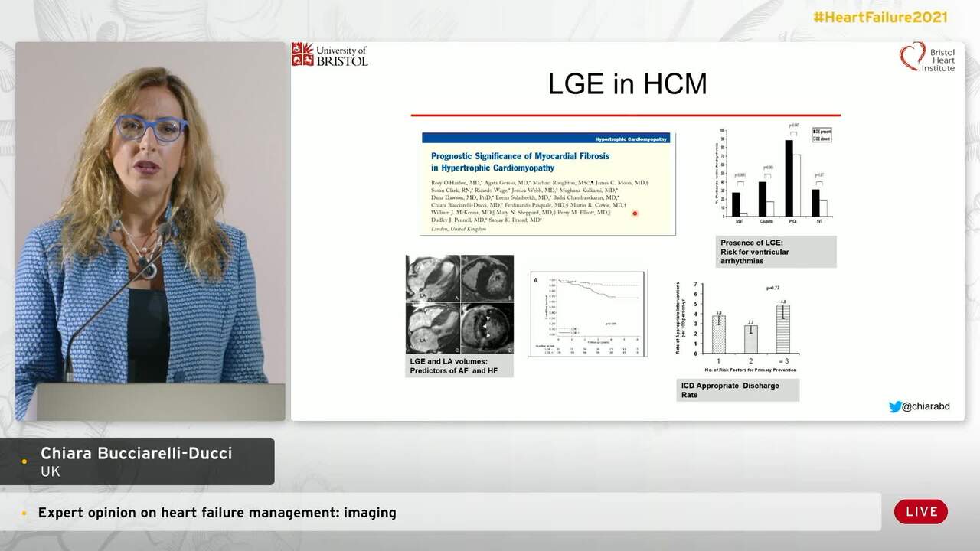Click the @chiarabd Twitter handle link

[926, 406]
